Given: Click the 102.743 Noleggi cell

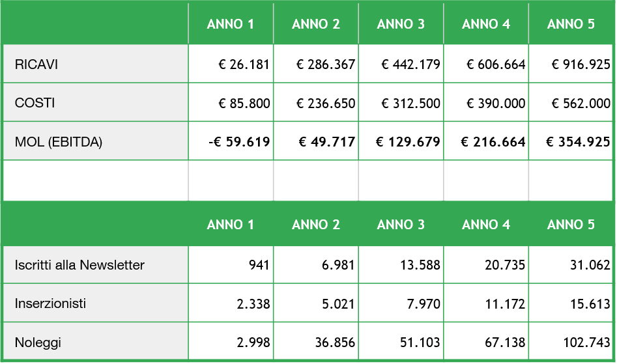Looking at the screenshot, I should click(571, 341).
